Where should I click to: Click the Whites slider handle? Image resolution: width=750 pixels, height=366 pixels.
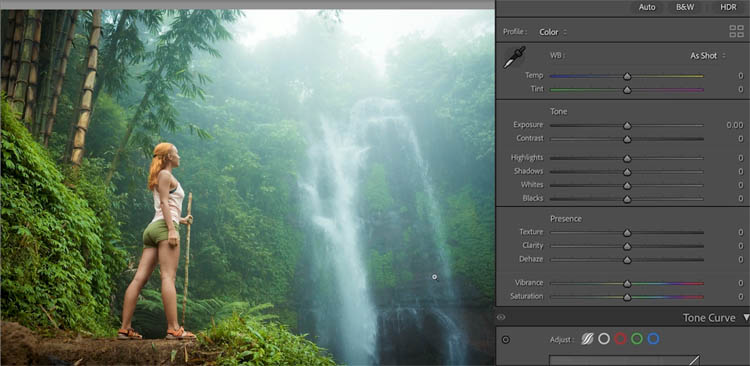(x=627, y=186)
